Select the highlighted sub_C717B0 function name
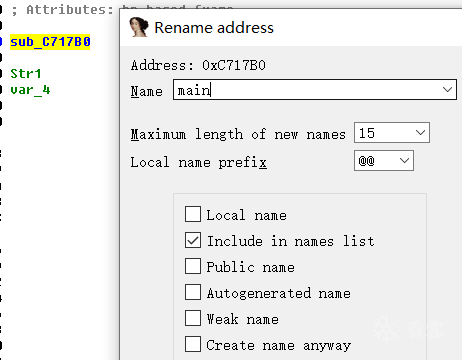 [50, 42]
